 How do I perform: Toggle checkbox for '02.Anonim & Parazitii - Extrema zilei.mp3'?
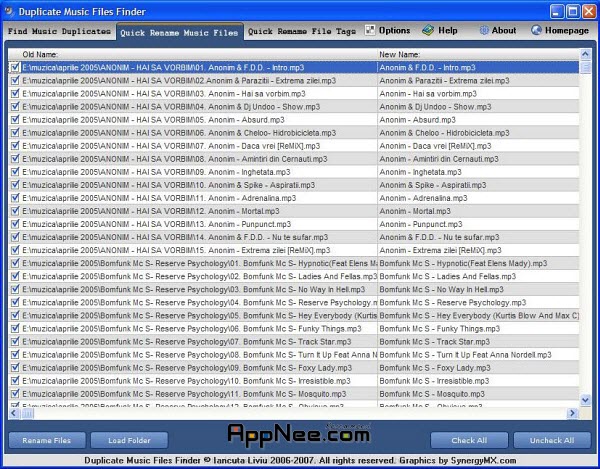click(x=15, y=81)
